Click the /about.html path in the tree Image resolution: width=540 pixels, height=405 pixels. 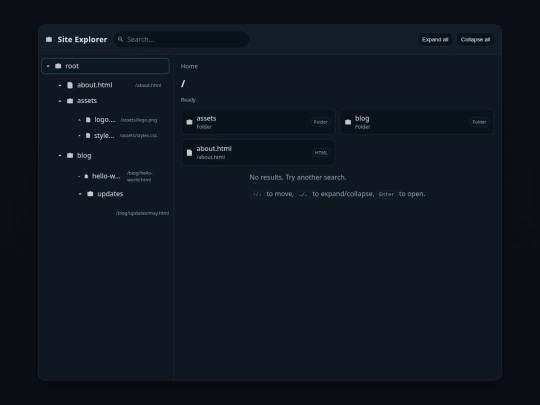click(x=148, y=85)
